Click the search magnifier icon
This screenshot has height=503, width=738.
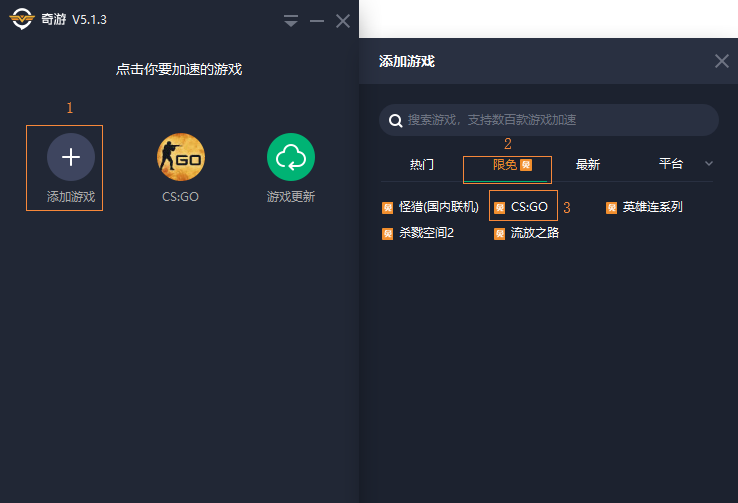396,120
